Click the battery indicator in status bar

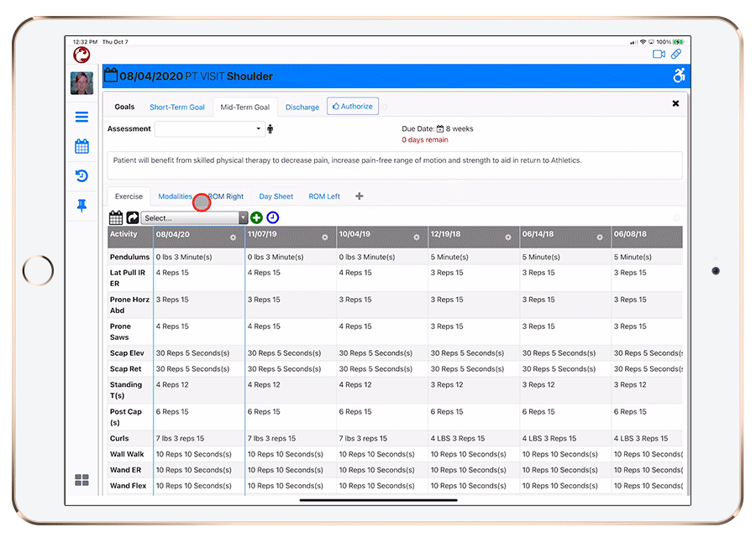pos(679,42)
